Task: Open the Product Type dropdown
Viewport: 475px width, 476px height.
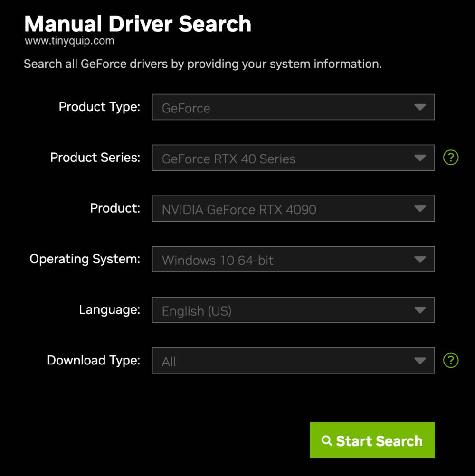Action: 293,107
